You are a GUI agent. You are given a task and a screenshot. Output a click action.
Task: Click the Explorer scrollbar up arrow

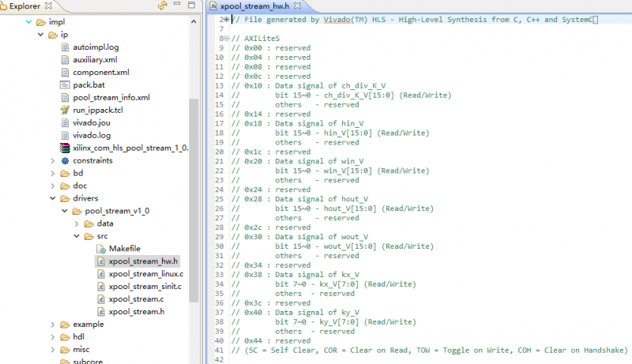(194, 22)
